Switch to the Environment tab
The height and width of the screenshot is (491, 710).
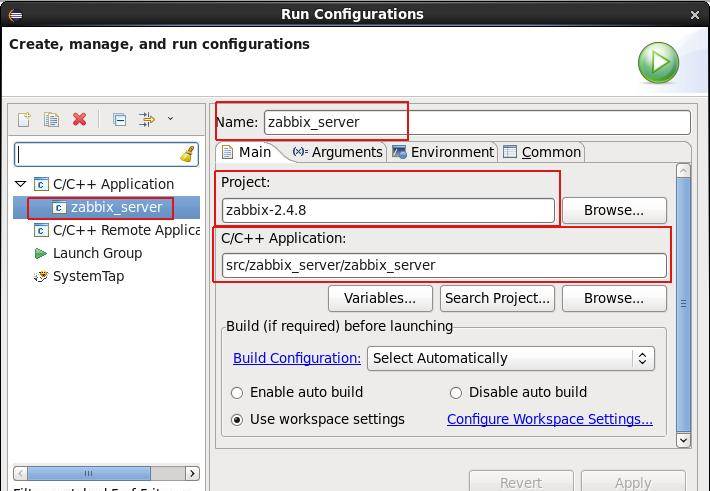pos(443,152)
